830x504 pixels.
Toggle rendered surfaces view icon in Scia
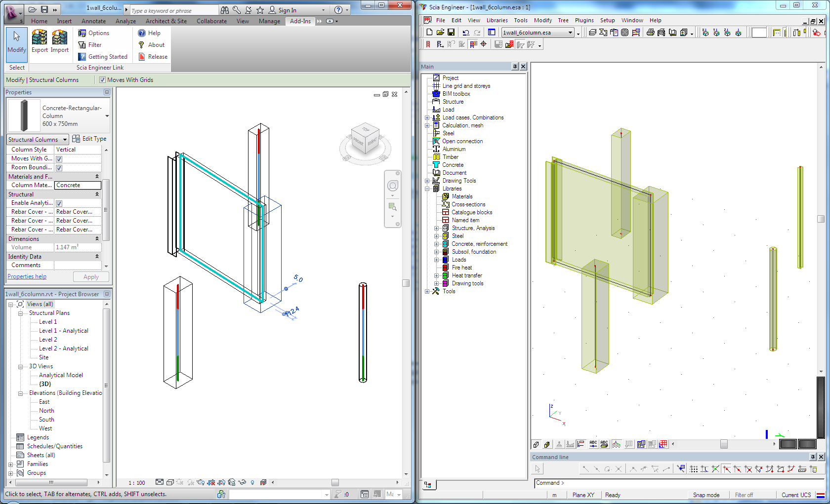tap(547, 444)
